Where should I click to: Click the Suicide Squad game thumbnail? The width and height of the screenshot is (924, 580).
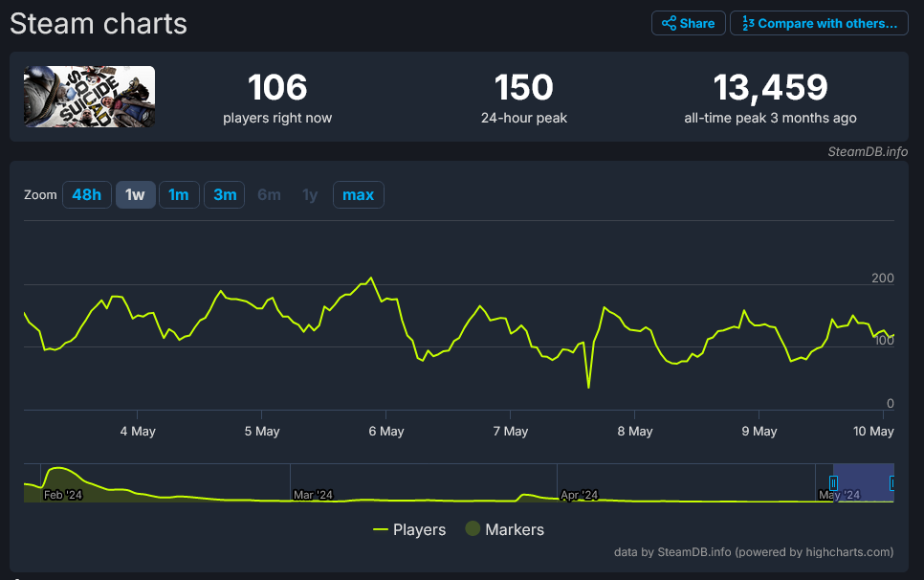[x=90, y=97]
